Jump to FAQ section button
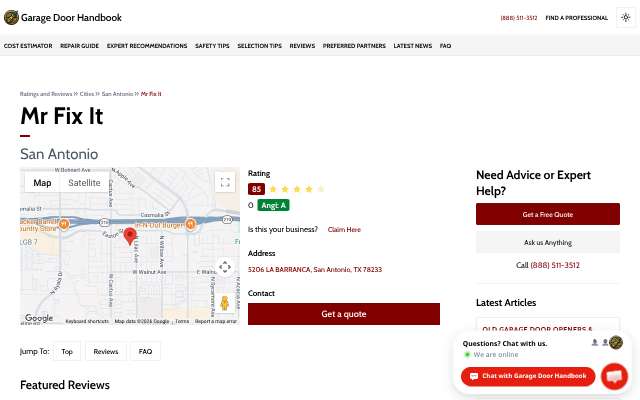The height and width of the screenshot is (400, 640). click(x=145, y=351)
